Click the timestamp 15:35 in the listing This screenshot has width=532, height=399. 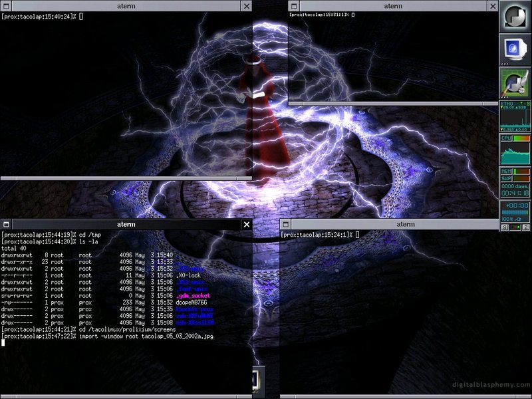[x=165, y=309]
